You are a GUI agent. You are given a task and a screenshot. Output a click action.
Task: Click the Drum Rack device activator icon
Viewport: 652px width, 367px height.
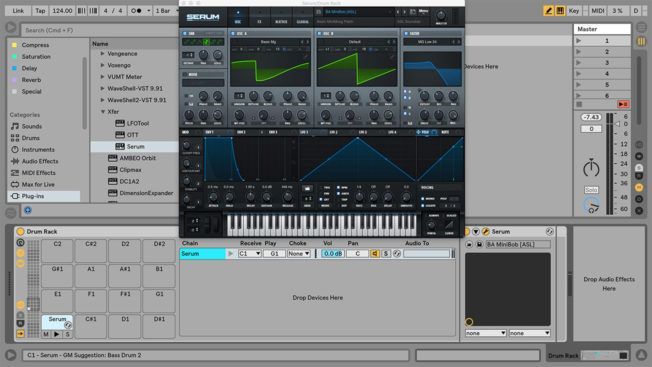(20, 232)
